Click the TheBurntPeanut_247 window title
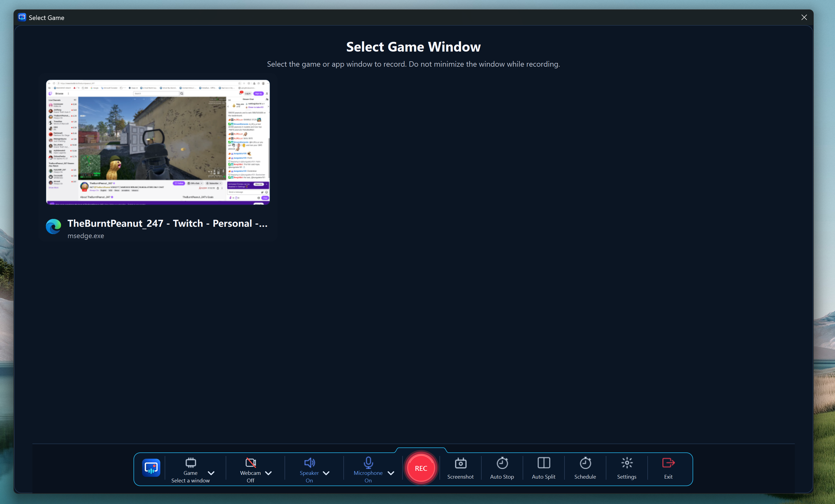The height and width of the screenshot is (504, 835). coord(167,223)
